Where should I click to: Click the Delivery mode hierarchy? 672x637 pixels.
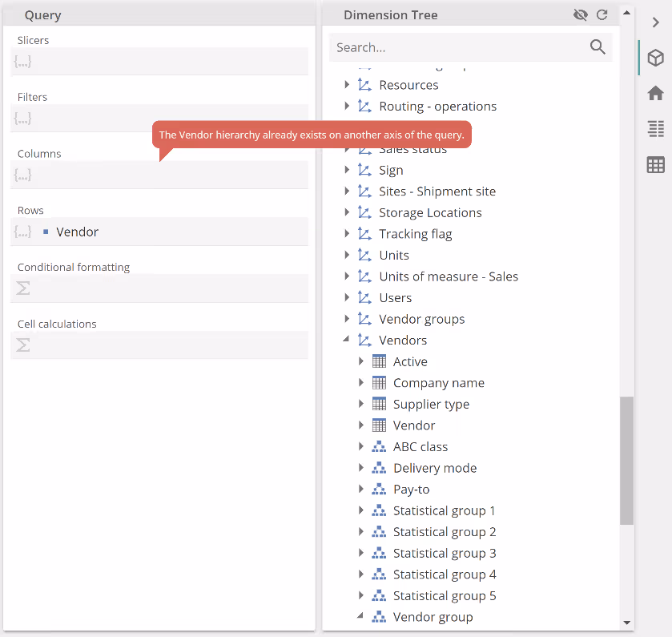point(434,468)
